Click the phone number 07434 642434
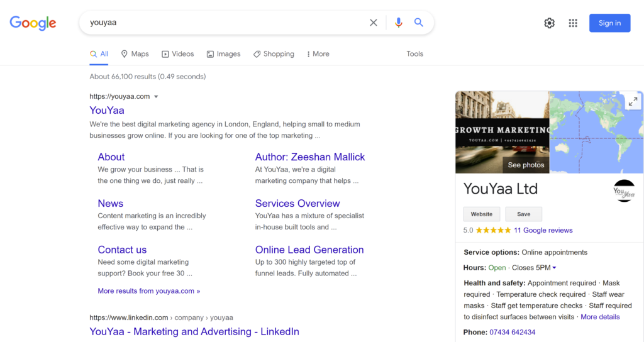Viewport: 644px width, 342px height. pyautogui.click(x=512, y=332)
